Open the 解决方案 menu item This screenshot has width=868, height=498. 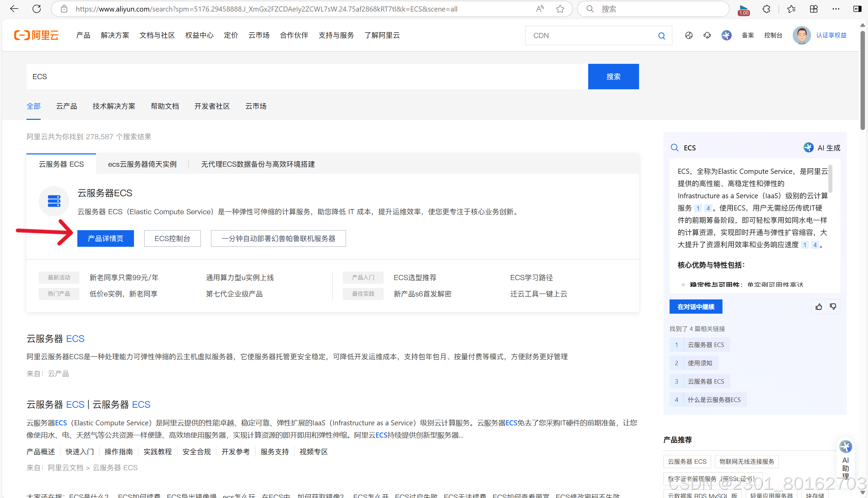(115, 35)
